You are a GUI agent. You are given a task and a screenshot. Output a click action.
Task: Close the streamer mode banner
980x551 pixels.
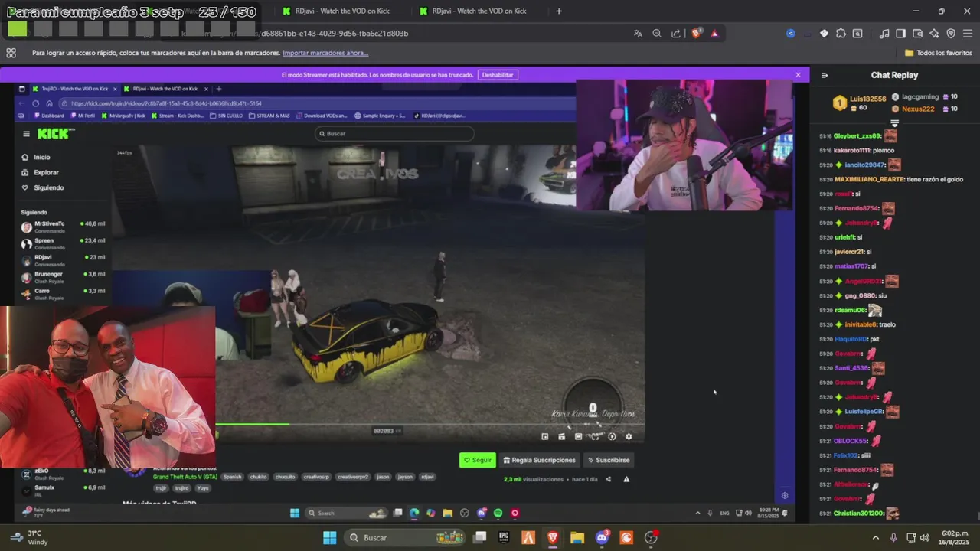798,75
